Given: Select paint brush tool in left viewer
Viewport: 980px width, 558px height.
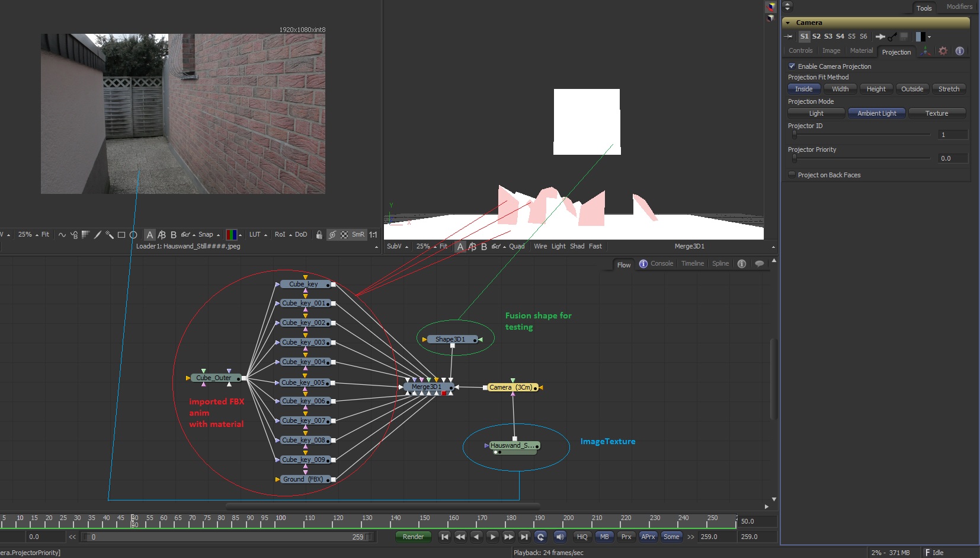Looking at the screenshot, I should (98, 235).
